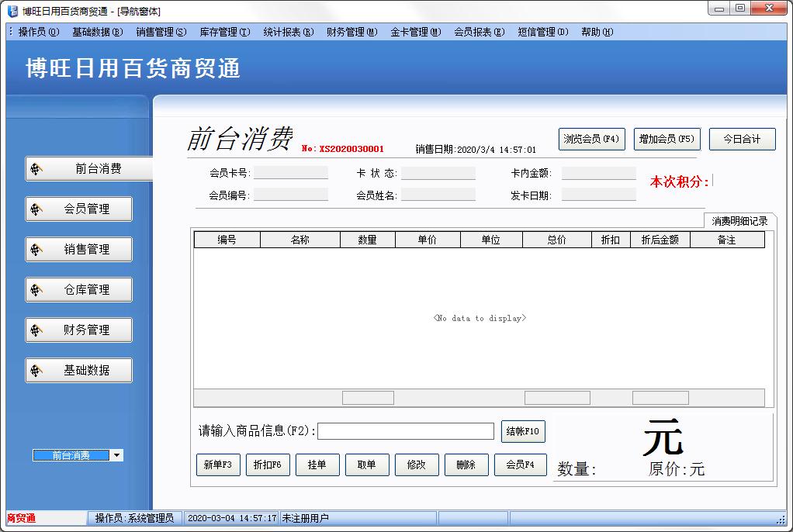Open the 基础数据(B) menu
The width and height of the screenshot is (793, 532).
[x=98, y=32]
